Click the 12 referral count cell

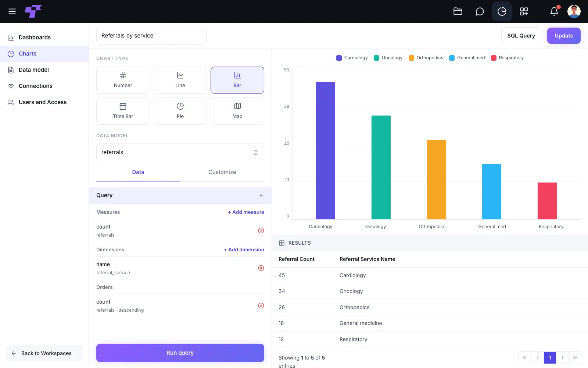(281, 340)
